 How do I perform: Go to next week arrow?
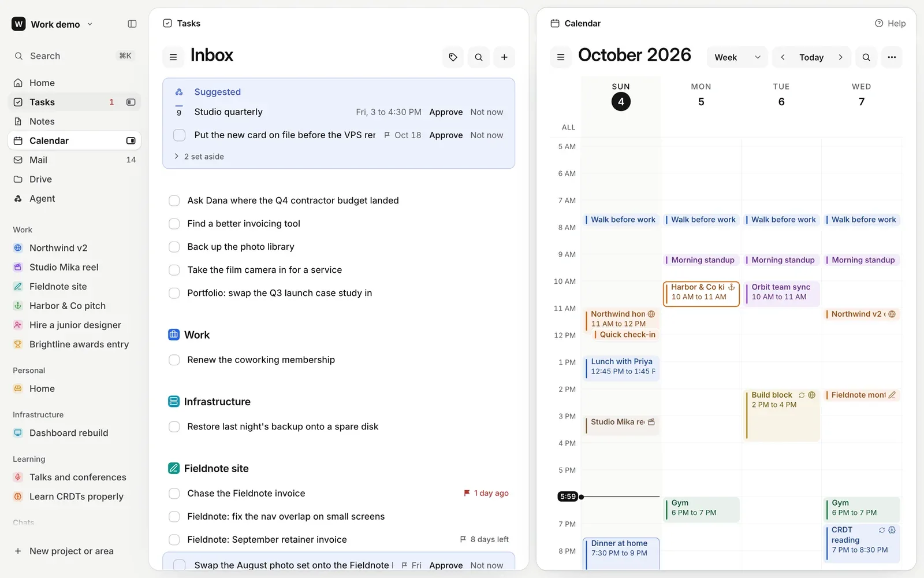click(x=840, y=57)
